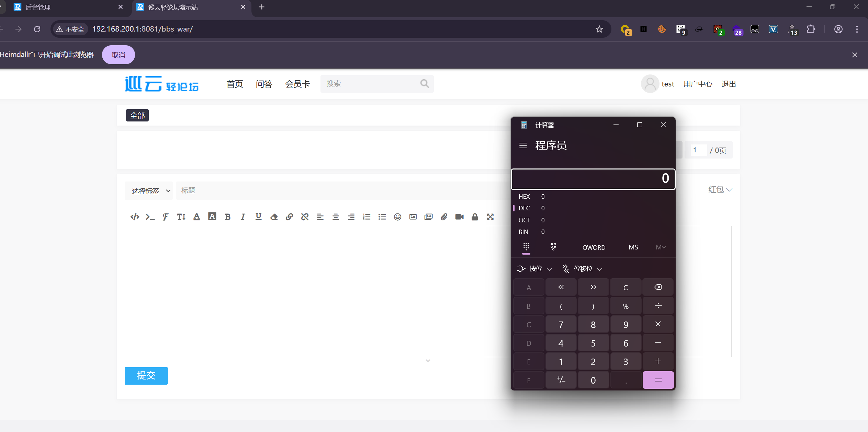Click the attachment paperclip icon

[x=444, y=217]
